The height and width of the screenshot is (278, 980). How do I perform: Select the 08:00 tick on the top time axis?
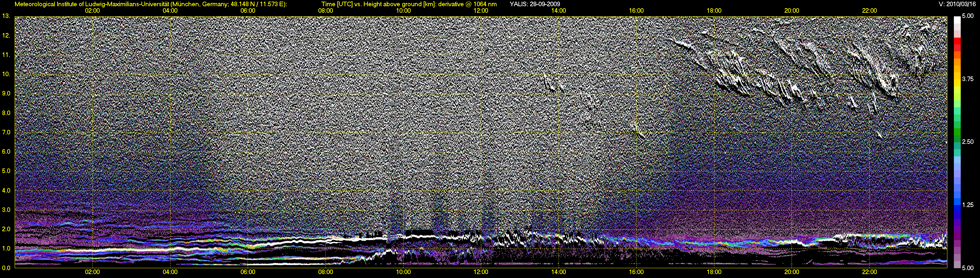(326, 11)
